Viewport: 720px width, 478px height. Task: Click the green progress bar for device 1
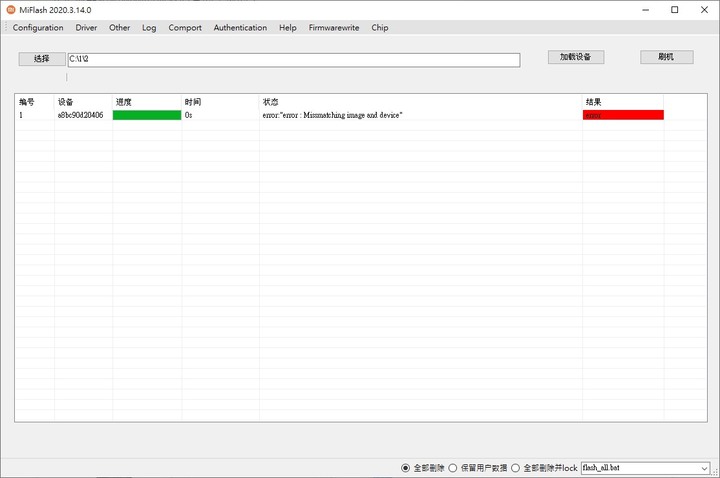(147, 115)
